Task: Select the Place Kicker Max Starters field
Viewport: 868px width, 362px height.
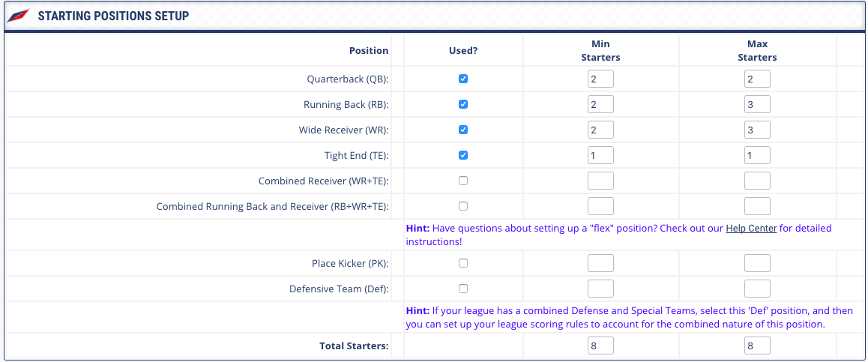Action: [757, 263]
